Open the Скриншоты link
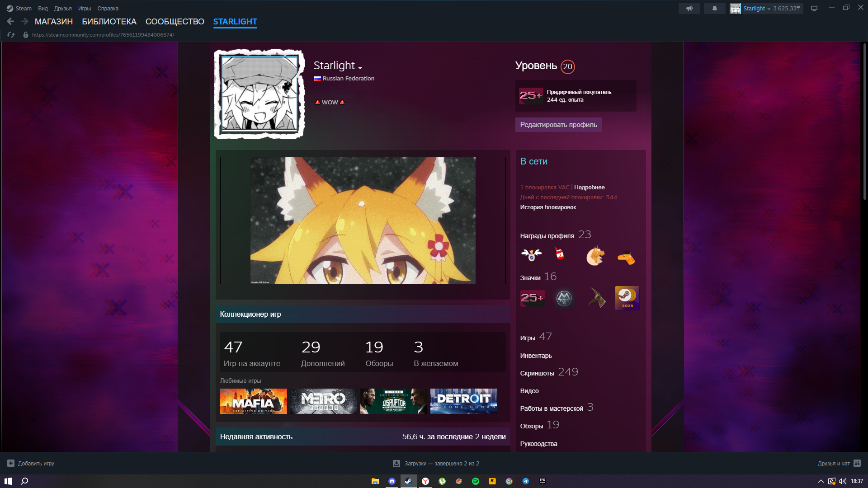868x488 pixels. [537, 373]
